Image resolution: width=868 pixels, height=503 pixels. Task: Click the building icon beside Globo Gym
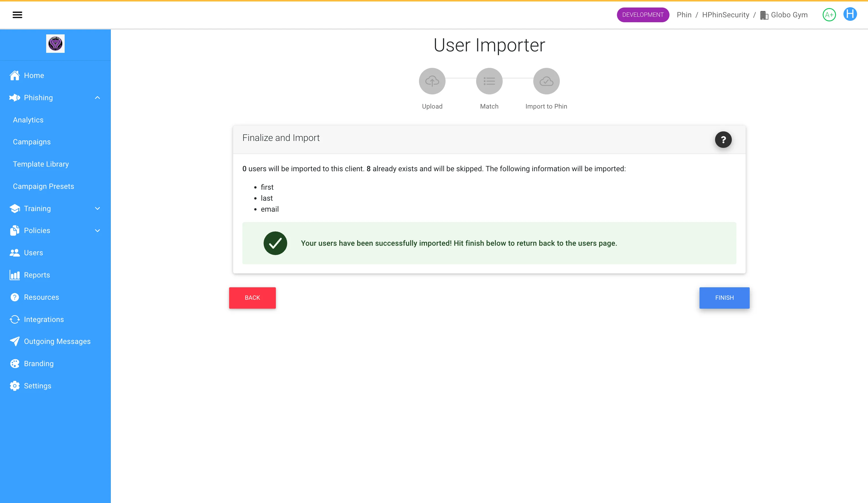[764, 15]
